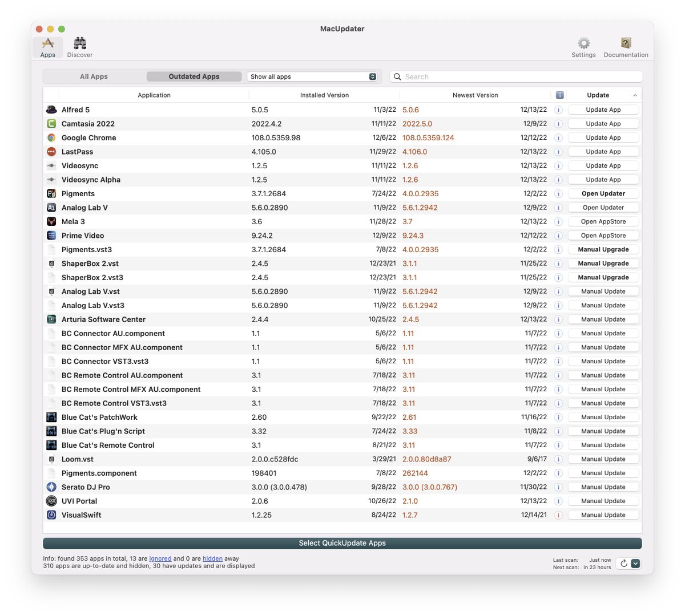Screen dimensions: 685x616
Task: Click the LastPass app icon
Action: pyautogui.click(x=51, y=152)
